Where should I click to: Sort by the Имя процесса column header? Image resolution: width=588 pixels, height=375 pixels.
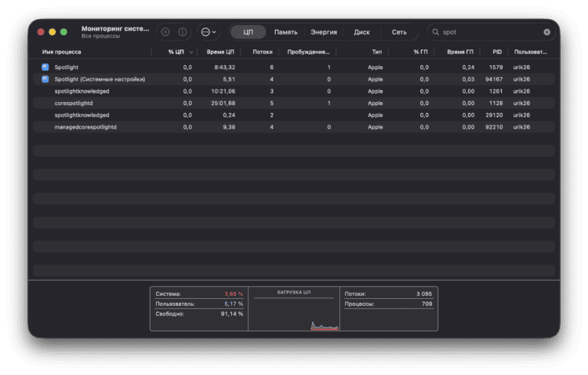point(61,52)
